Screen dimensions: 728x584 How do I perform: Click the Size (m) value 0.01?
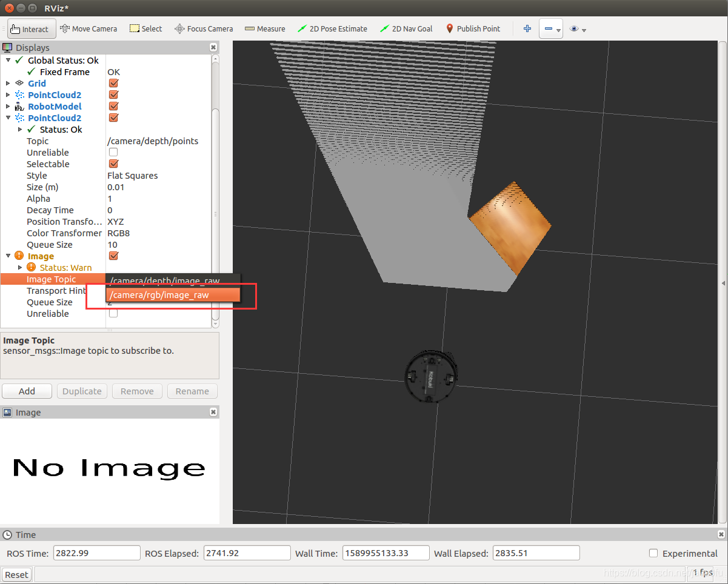116,187
